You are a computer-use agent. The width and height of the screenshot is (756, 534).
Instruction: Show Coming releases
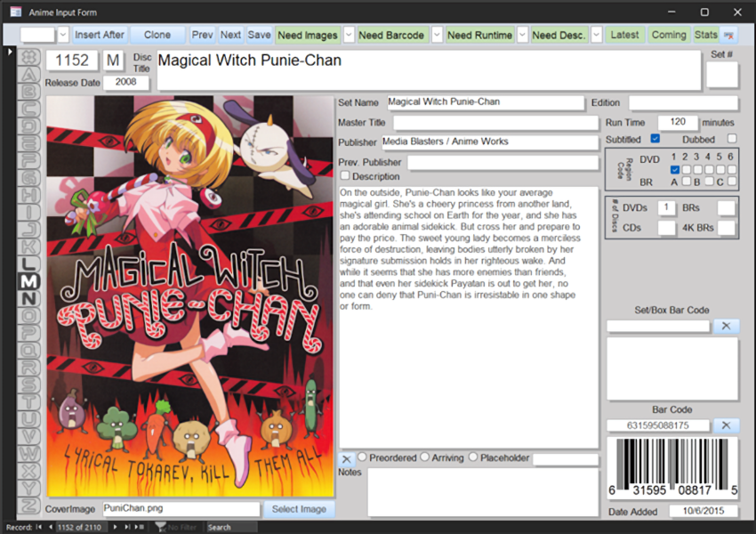click(x=669, y=35)
